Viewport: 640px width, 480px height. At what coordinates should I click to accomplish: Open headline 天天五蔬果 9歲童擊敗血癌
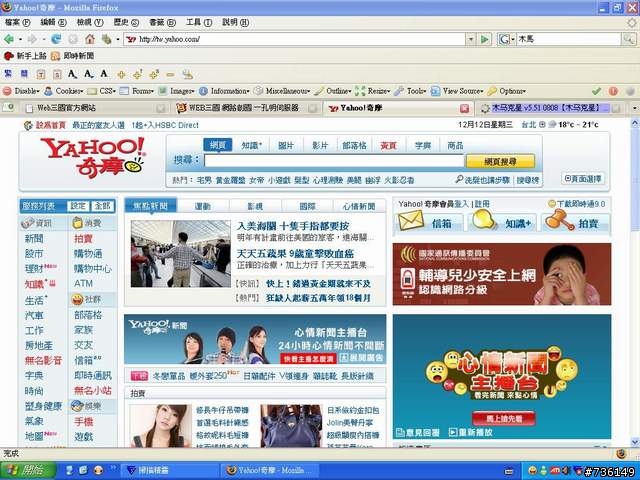(x=295, y=254)
